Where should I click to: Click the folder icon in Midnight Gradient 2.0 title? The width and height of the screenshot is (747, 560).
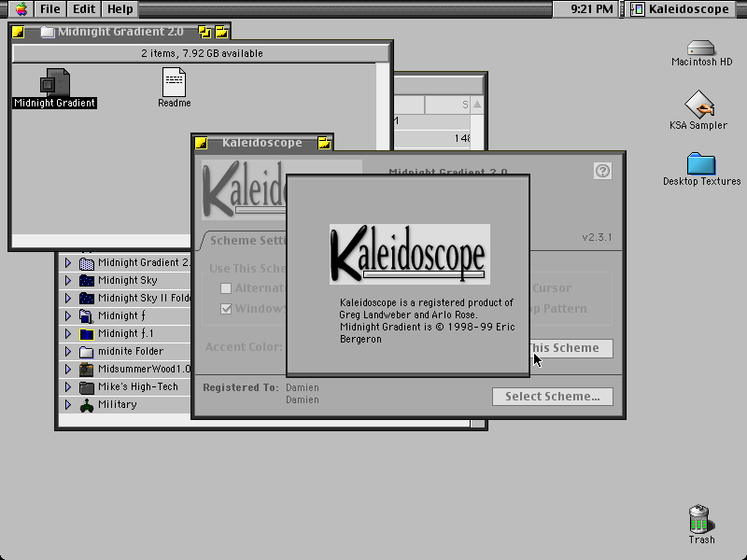[48, 32]
